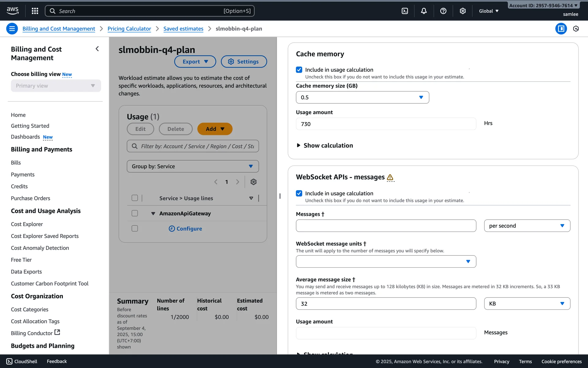The width and height of the screenshot is (588, 368).
Task: Click the Saved estimates breadcrumb link
Action: coord(183,29)
